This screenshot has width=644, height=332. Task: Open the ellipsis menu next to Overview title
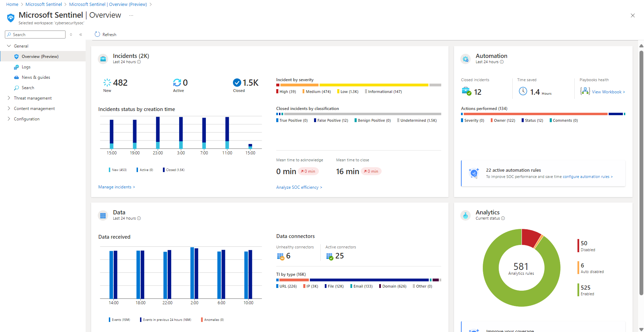click(131, 15)
